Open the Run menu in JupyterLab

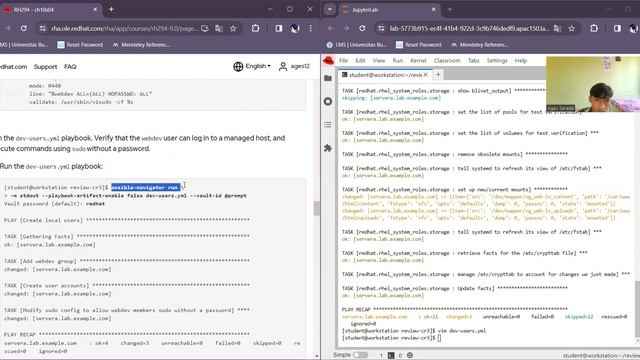click(398, 60)
